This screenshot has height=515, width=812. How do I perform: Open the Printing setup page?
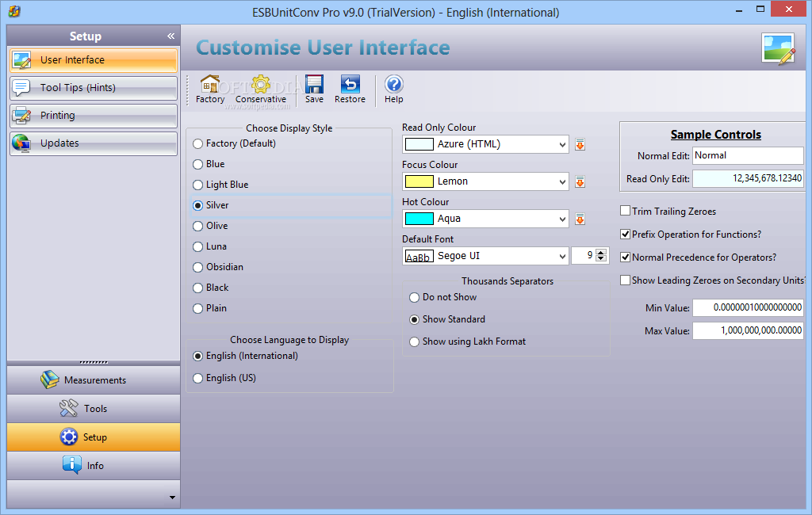point(94,116)
